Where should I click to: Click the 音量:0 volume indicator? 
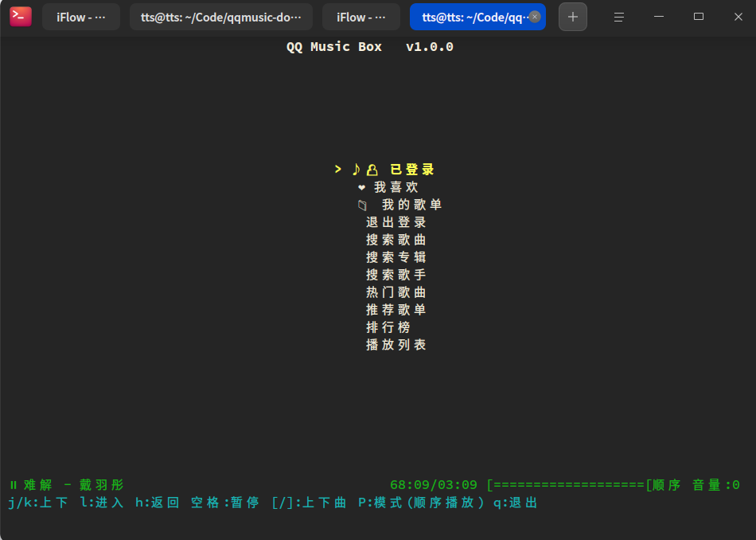click(x=716, y=485)
